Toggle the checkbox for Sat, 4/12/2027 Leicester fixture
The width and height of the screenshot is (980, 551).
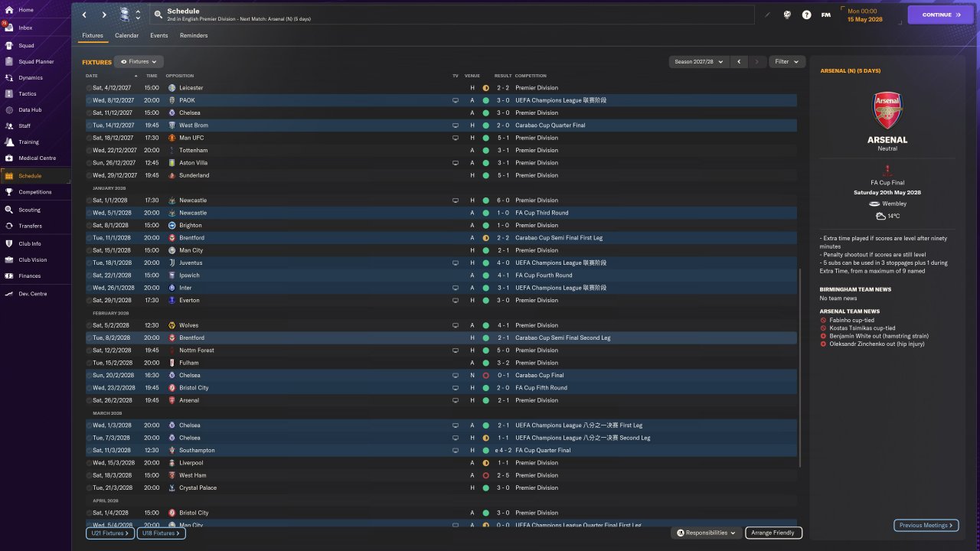click(89, 88)
